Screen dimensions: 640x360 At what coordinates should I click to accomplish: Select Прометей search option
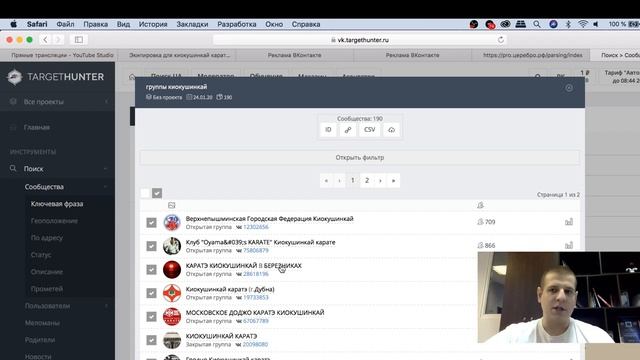pos(47,289)
